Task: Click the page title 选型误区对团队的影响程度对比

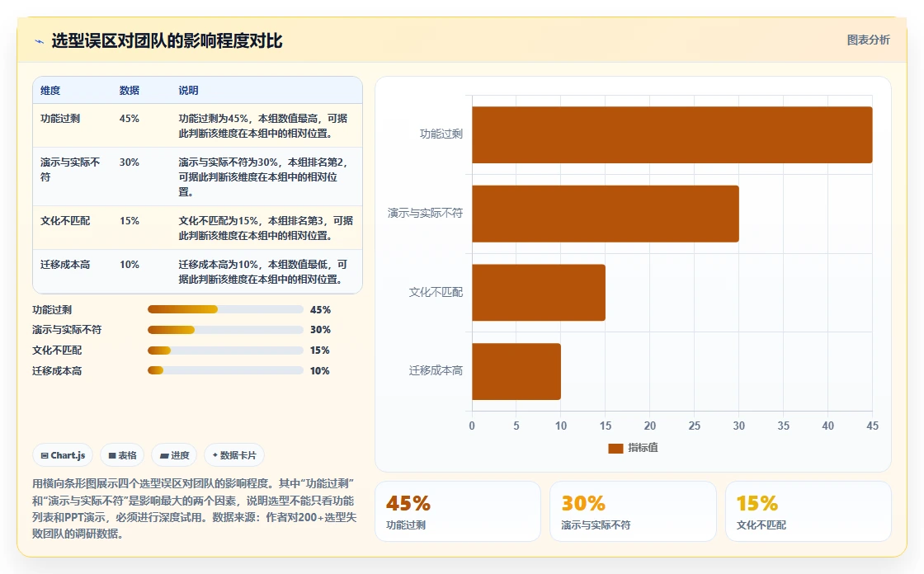Action: click(x=167, y=40)
